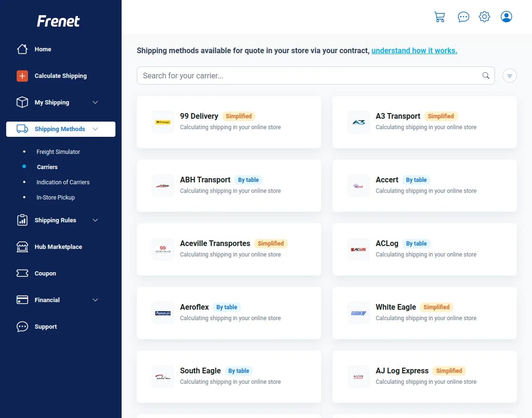Focus the 'Search for your carrier' field
532x418 pixels.
click(315, 76)
